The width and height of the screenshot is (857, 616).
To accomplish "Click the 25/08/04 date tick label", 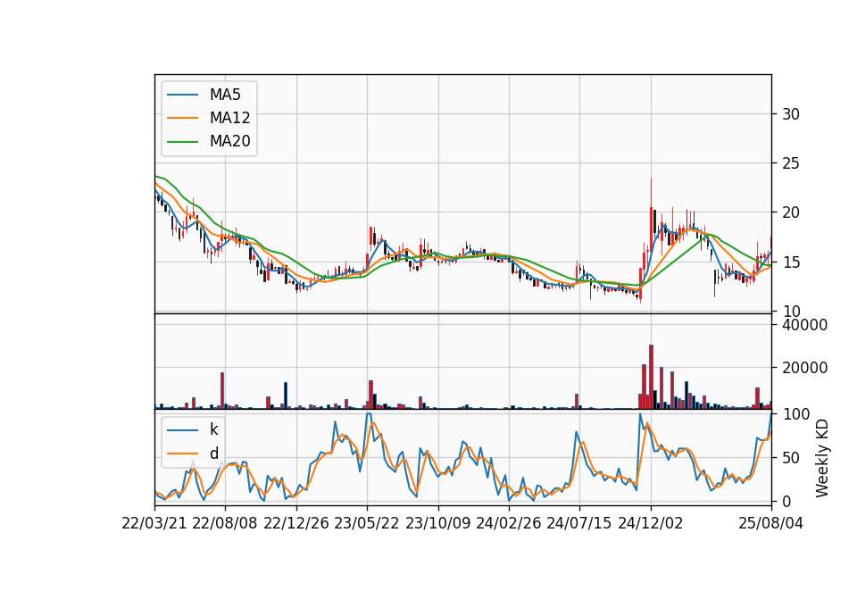I will tap(771, 523).
